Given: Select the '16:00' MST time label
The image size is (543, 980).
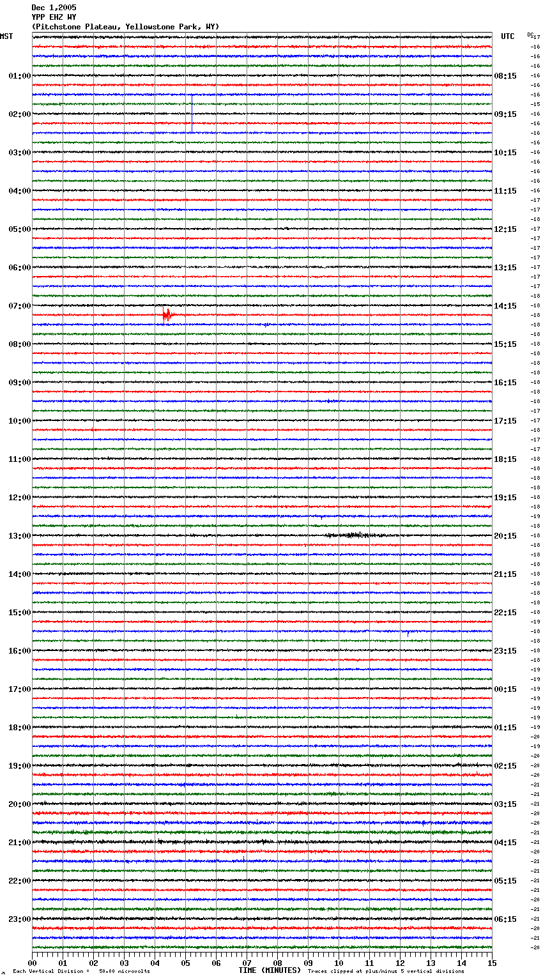Looking at the screenshot, I should tap(20, 651).
